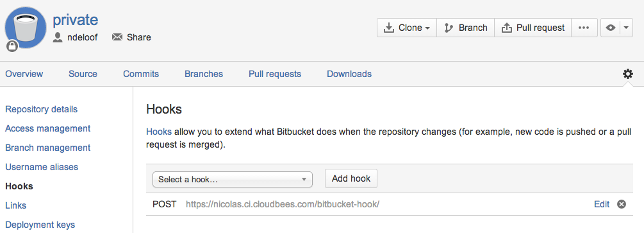Click the more actions ellipsis button

tap(584, 28)
